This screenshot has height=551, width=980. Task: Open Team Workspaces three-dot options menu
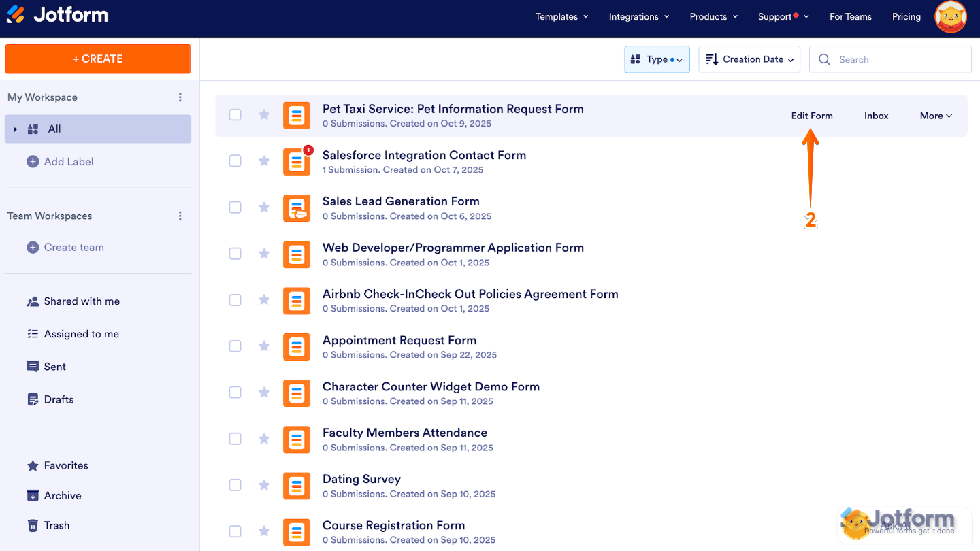(x=180, y=216)
